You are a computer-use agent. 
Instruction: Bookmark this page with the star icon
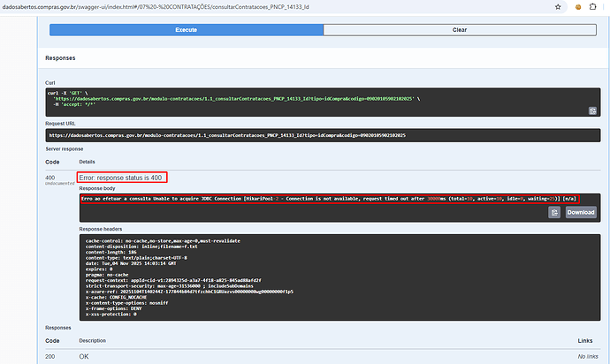tap(558, 7)
